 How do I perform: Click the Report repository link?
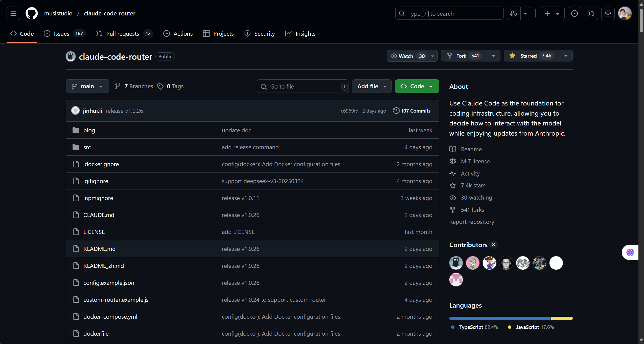(472, 222)
